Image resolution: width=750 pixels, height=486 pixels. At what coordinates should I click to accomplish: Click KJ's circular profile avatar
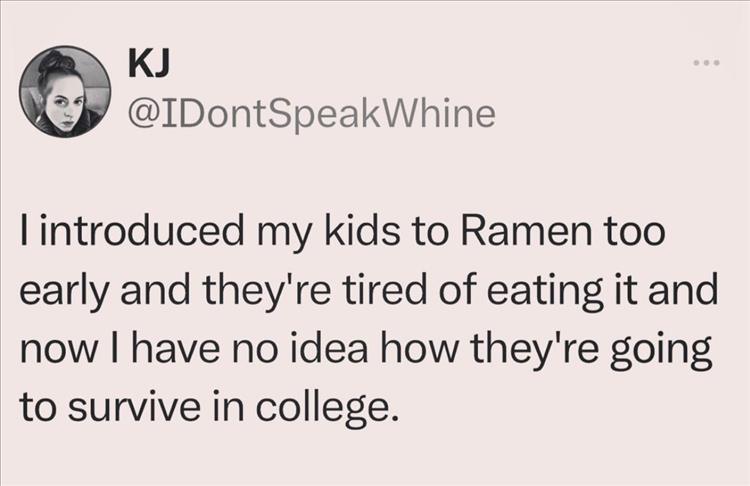coord(66,91)
